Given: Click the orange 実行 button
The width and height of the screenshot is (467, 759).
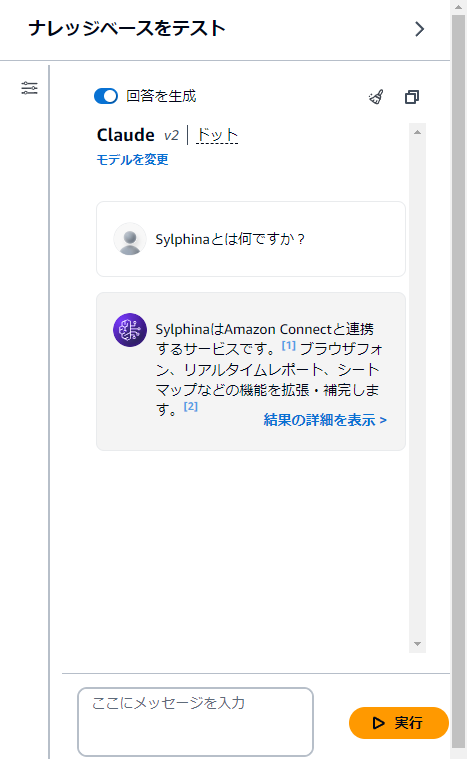Looking at the screenshot, I should point(399,723).
